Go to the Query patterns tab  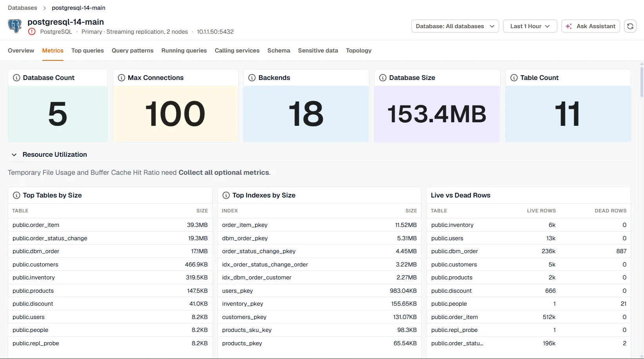click(x=132, y=51)
